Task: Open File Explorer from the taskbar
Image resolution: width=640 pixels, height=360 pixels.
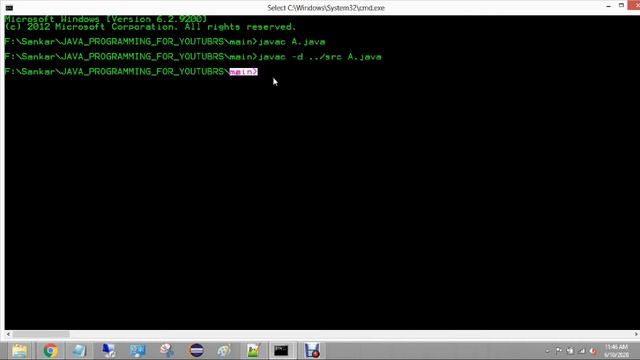Action: (19, 350)
